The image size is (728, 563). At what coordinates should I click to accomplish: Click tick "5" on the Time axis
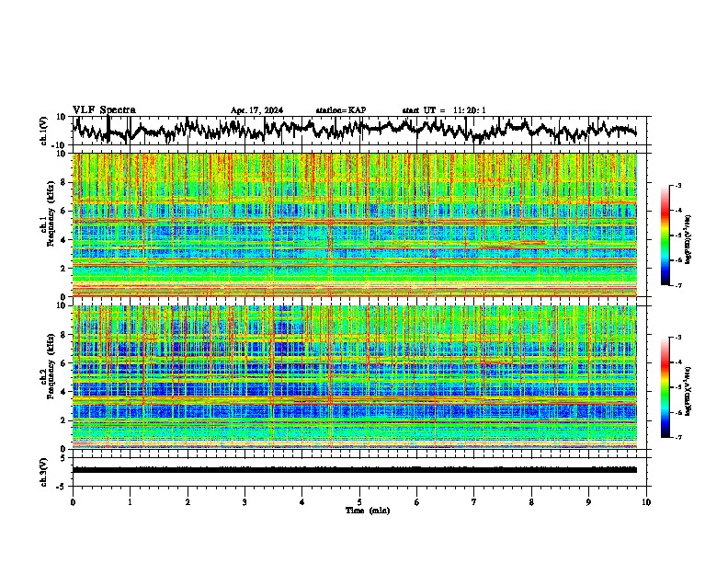pyautogui.click(x=359, y=502)
